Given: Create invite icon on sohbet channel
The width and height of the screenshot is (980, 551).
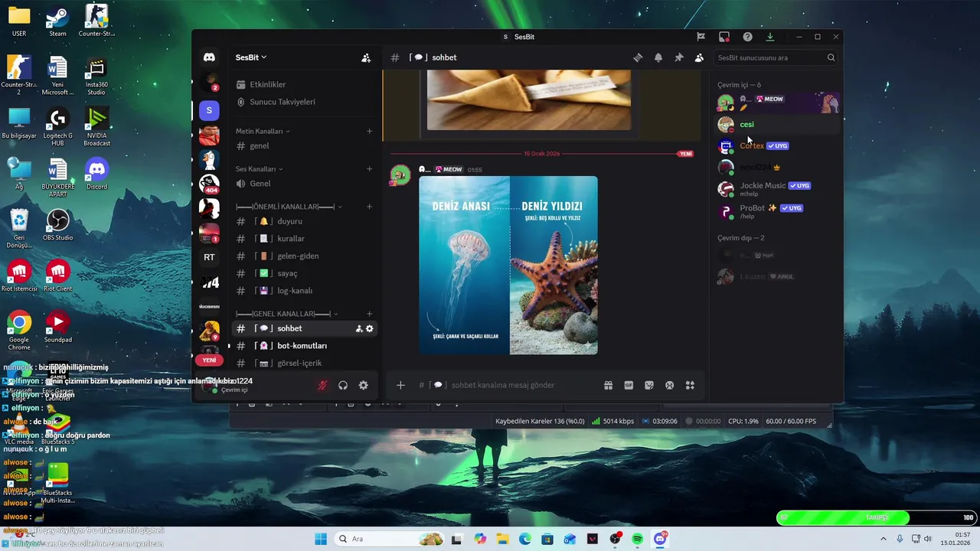Looking at the screenshot, I should 359,328.
